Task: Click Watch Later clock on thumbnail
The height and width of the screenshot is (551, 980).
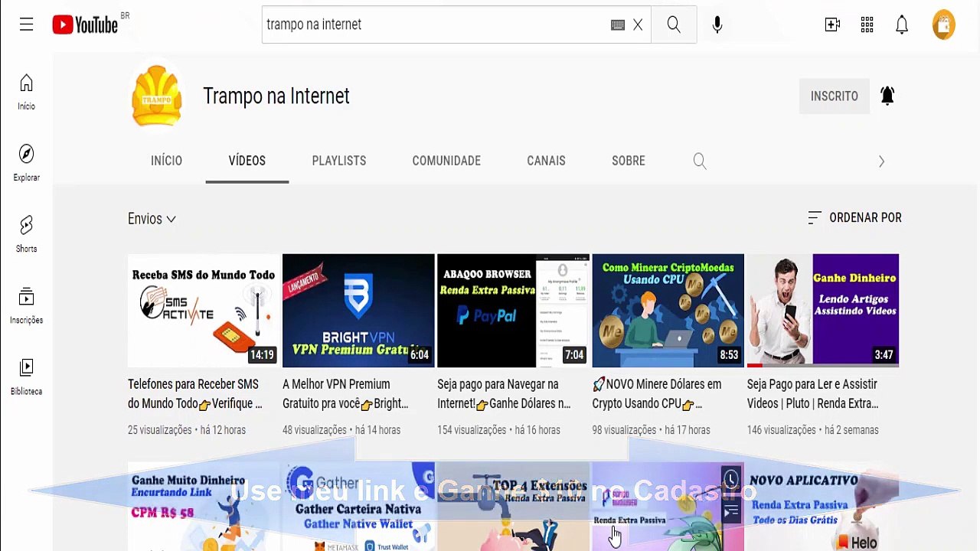Action: (731, 480)
